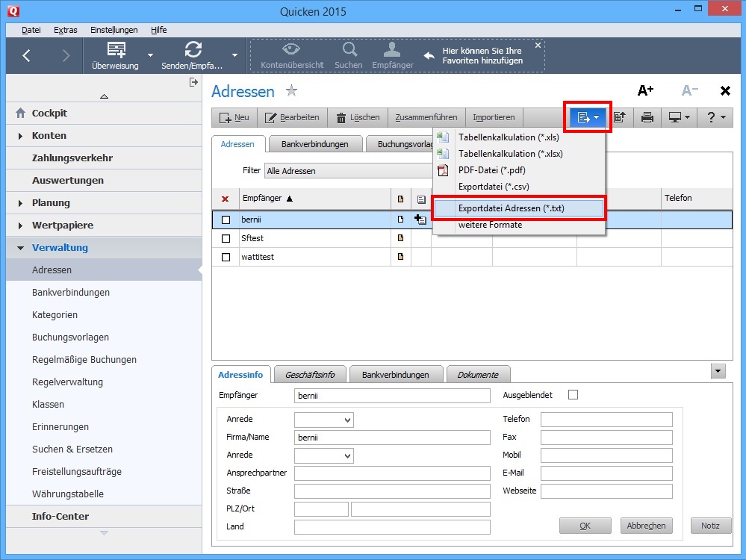Click the sidebar collapse icon

tap(193, 82)
